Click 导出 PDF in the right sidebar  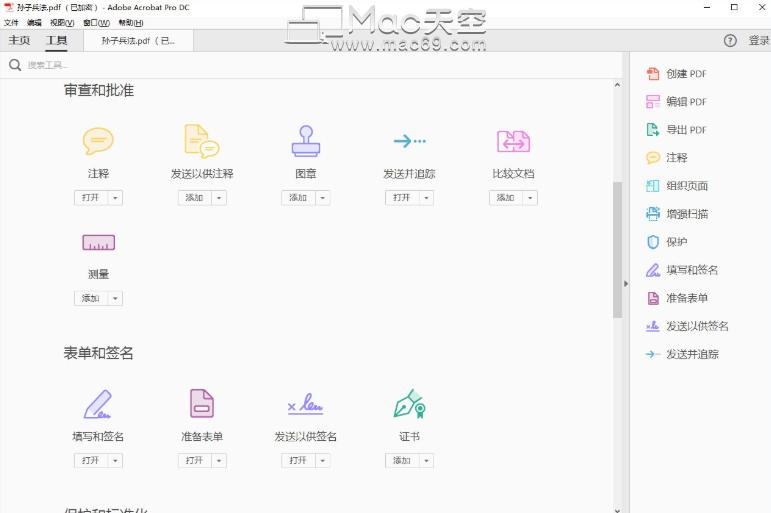point(677,130)
